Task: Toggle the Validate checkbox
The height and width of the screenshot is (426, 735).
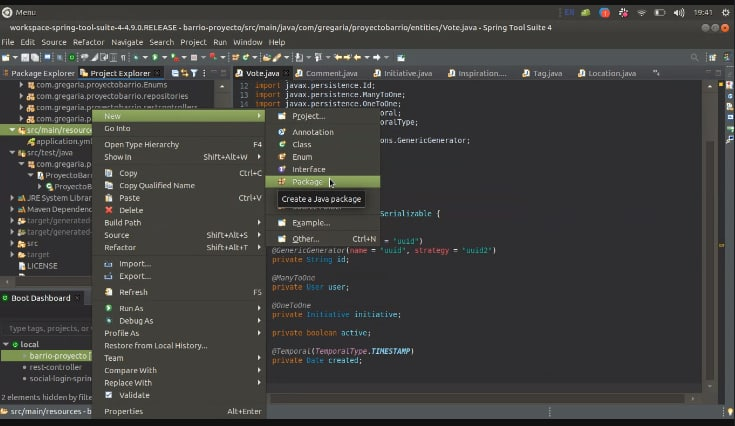Action: pyautogui.click(x=109, y=395)
